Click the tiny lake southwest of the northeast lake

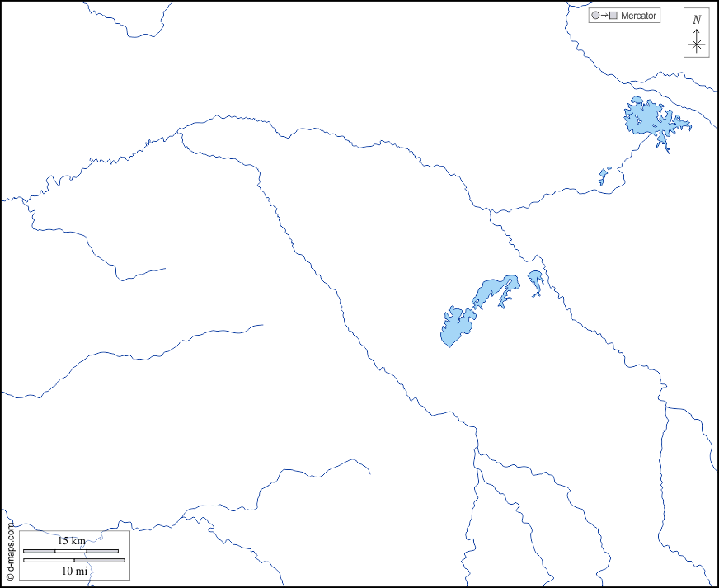click(604, 176)
